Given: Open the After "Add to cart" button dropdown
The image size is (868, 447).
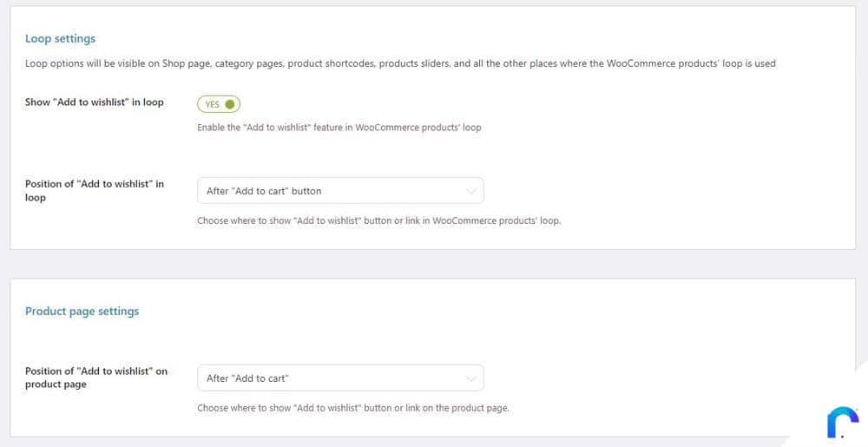Looking at the screenshot, I should pos(340,191).
